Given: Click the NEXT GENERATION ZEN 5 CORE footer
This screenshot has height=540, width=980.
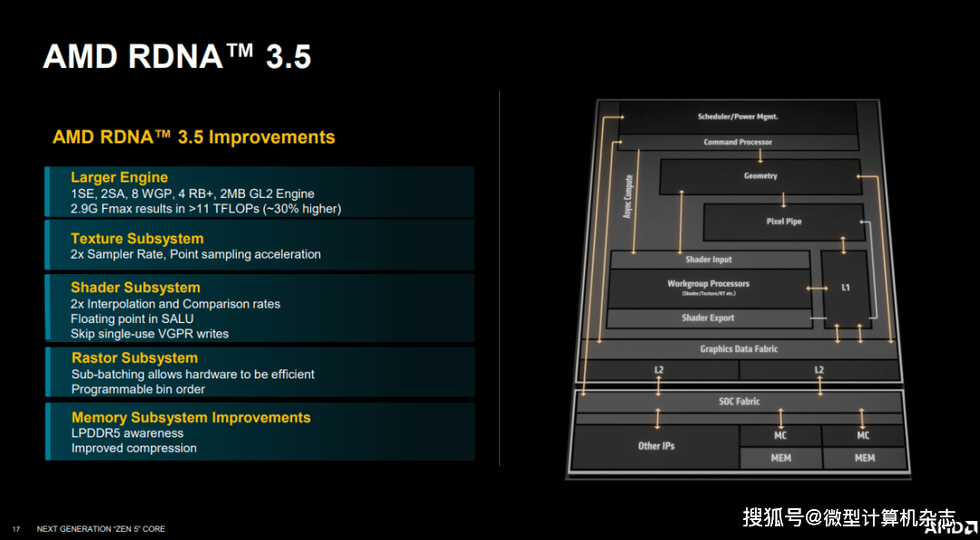Looking at the screenshot, I should pyautogui.click(x=102, y=529).
